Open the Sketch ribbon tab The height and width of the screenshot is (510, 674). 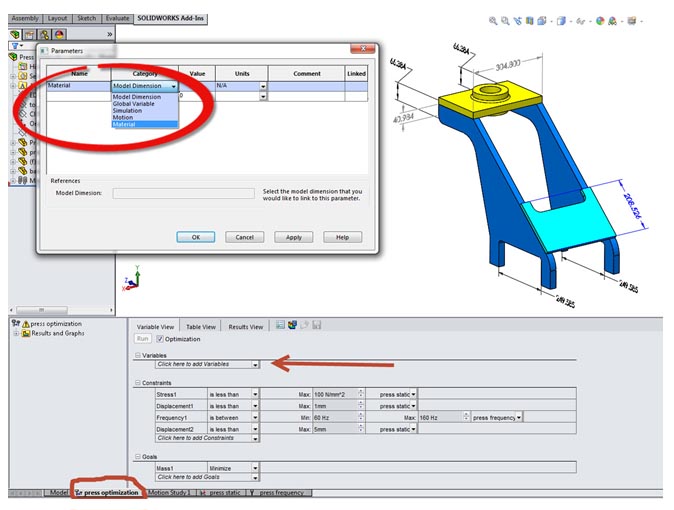pos(86,18)
